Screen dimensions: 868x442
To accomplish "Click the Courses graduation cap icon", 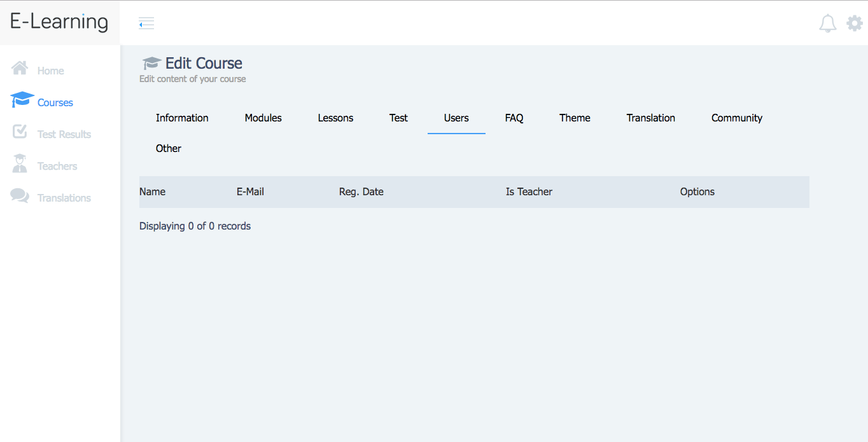I will pos(22,100).
